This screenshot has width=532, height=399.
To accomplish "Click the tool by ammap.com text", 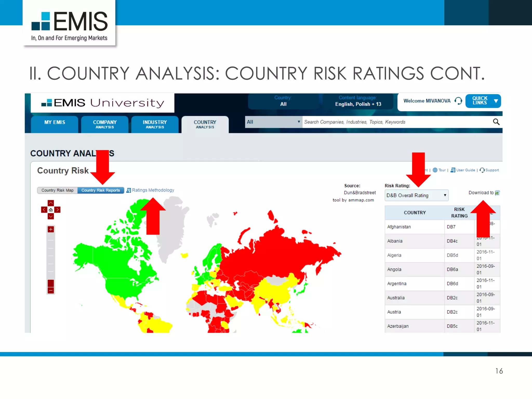I will (x=353, y=200).
